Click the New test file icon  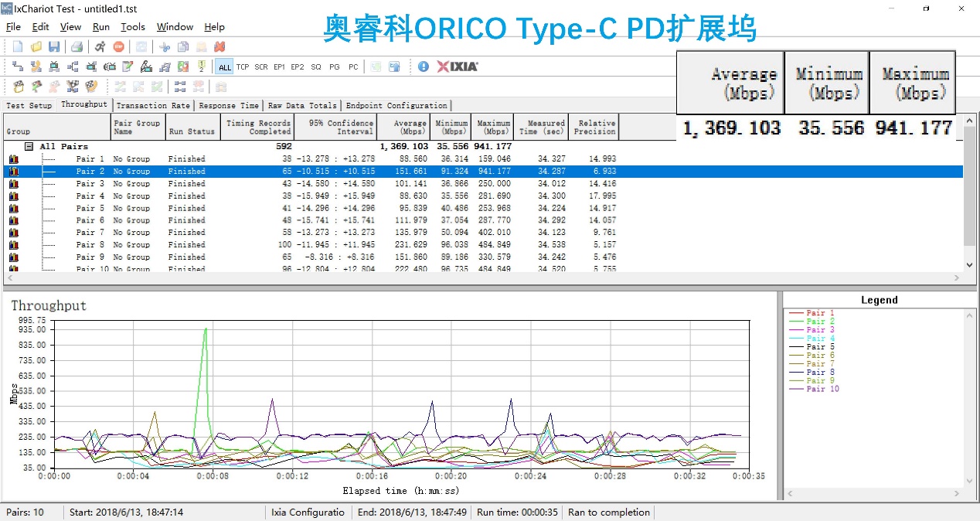point(17,47)
